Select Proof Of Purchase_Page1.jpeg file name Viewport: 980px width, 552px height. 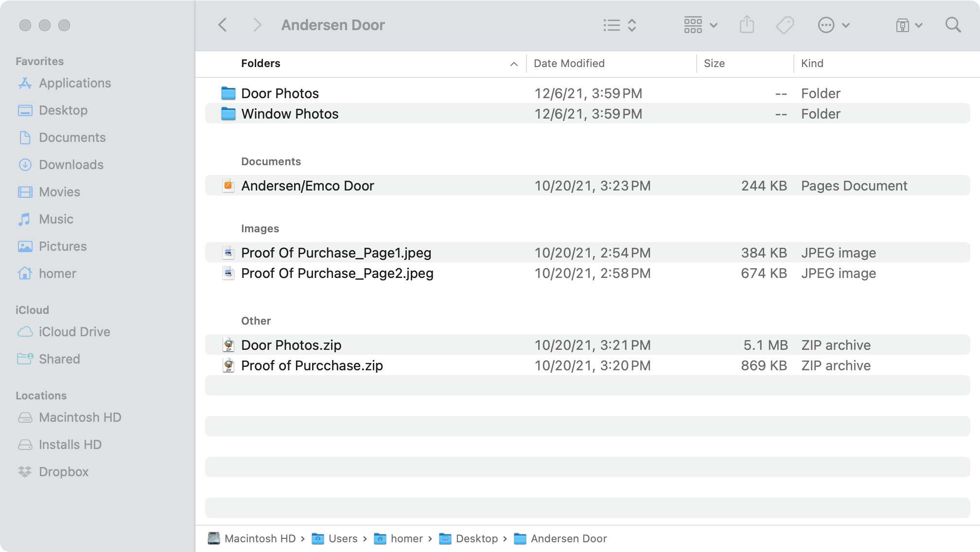click(x=336, y=253)
